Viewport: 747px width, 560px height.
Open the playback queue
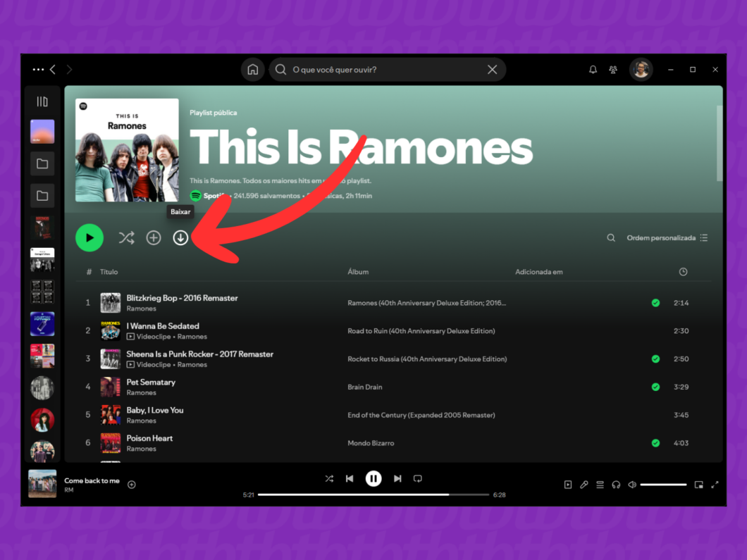tap(599, 485)
